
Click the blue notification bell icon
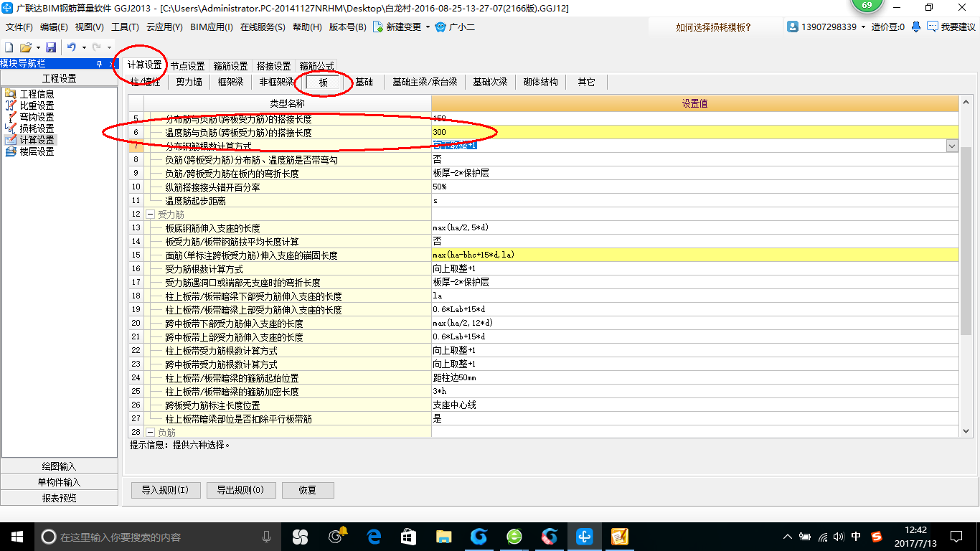click(916, 27)
